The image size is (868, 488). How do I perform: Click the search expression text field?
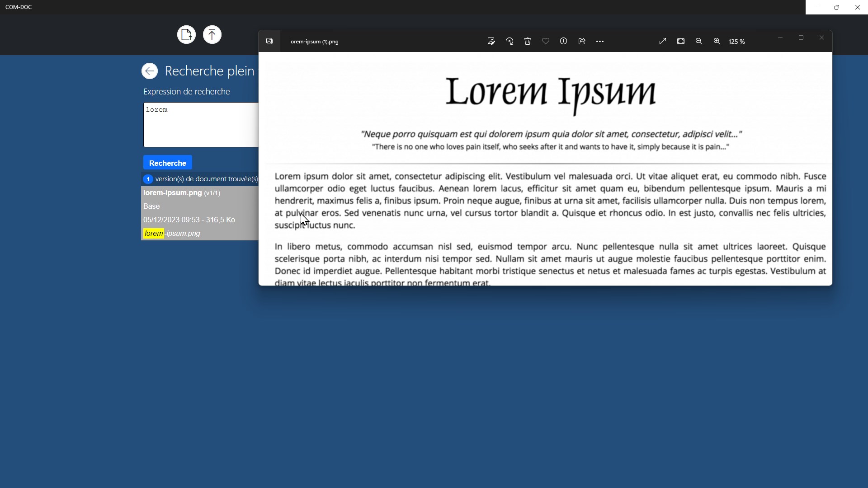(201, 125)
